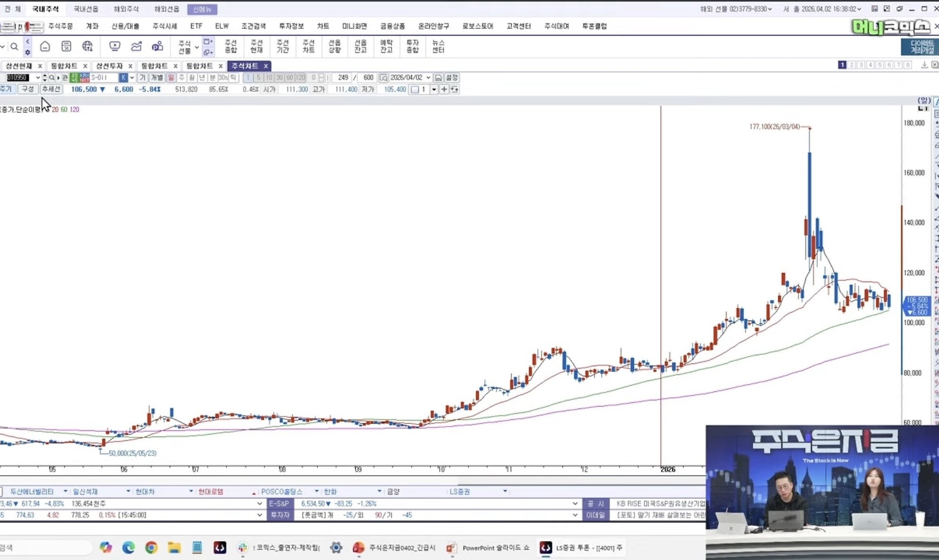Open the 차트 menu

[x=323, y=26]
